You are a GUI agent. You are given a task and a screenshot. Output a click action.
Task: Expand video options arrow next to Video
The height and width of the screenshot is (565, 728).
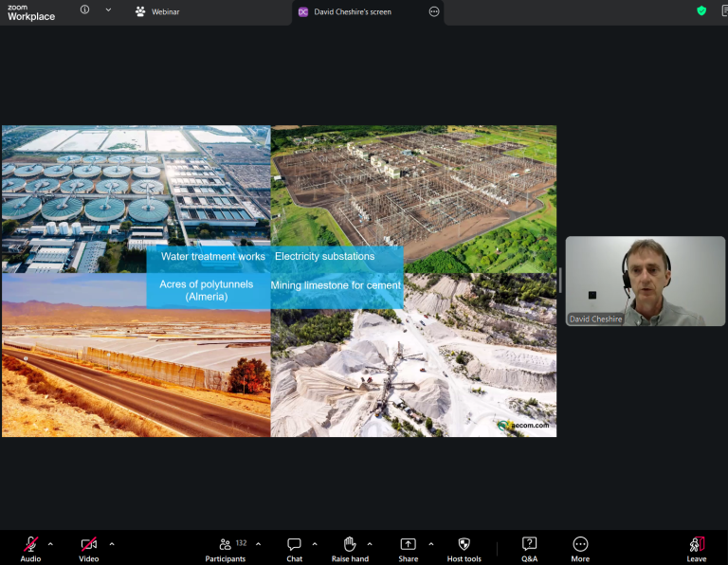112,544
